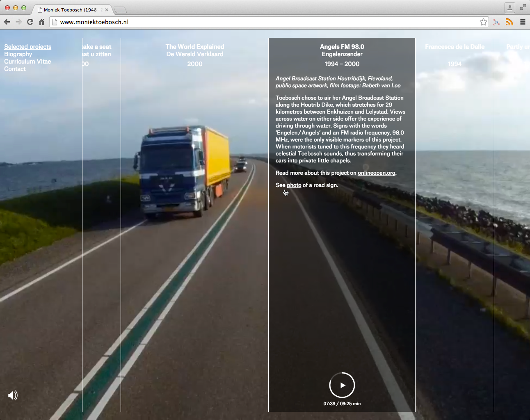Reload the current page
Image resolution: width=530 pixels, height=420 pixels.
click(x=30, y=22)
